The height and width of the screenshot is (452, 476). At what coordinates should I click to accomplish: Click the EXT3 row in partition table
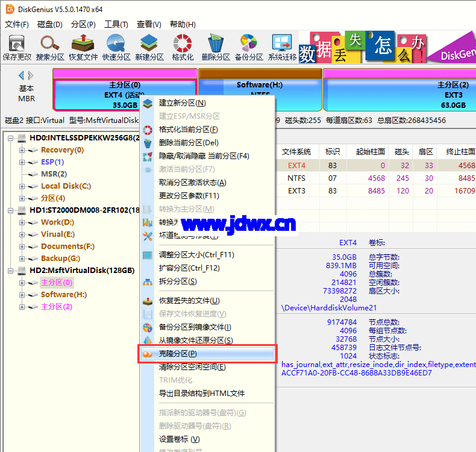click(376, 191)
